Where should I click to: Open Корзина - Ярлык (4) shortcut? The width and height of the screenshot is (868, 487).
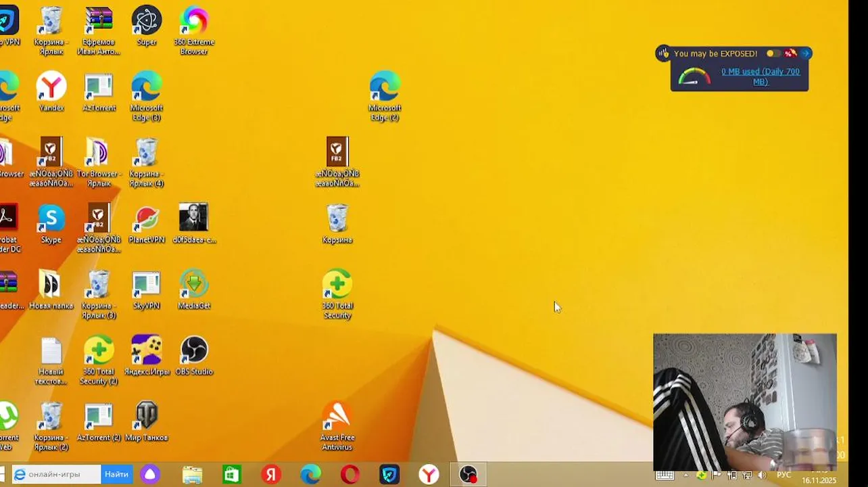tap(147, 162)
